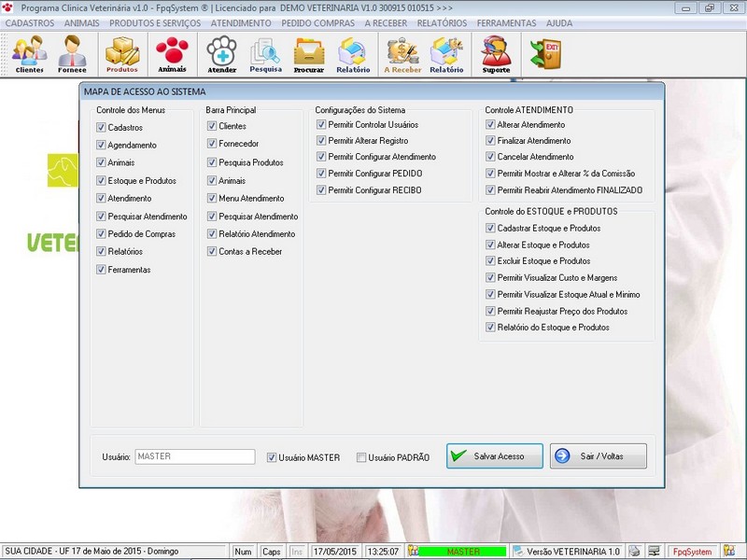Open the PRODUTOS E SERVIÇOS menu
This screenshot has height=560, width=747.
[x=155, y=22]
